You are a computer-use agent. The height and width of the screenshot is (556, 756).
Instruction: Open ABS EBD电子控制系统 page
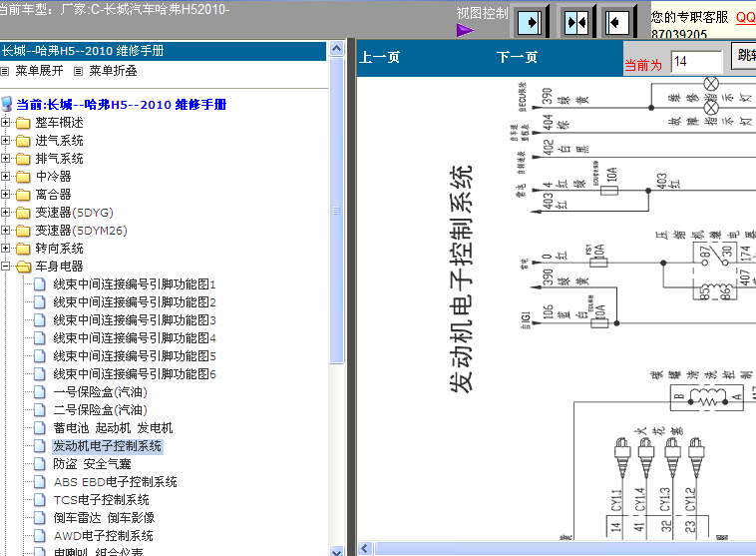tap(116, 482)
